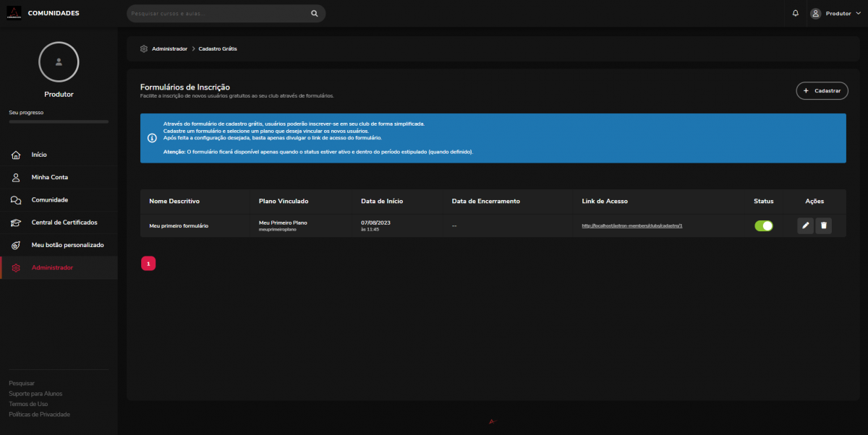Click the pencil edit icon
Image resolution: width=868 pixels, height=435 pixels.
pos(805,226)
